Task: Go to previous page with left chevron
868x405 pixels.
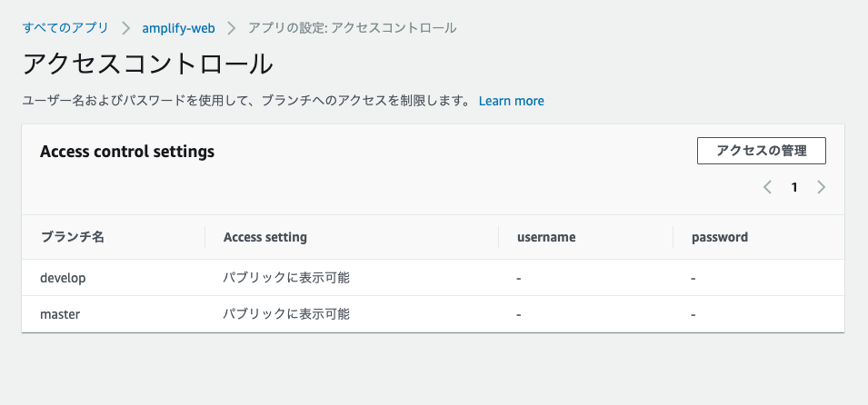Action: tap(768, 187)
